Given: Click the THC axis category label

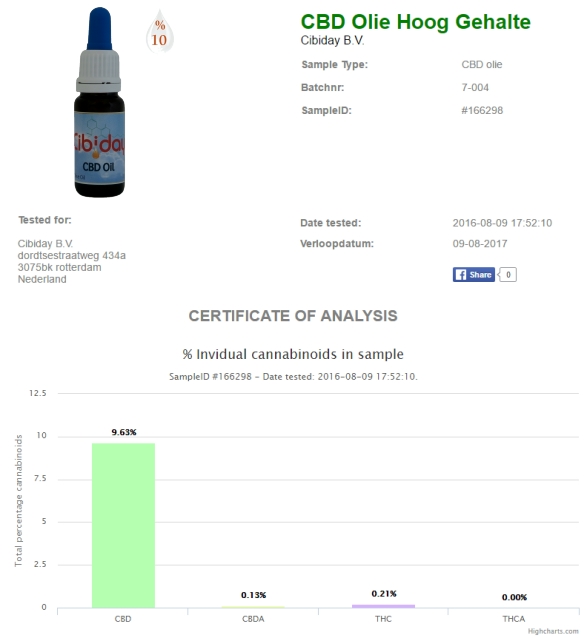Looking at the screenshot, I should [x=383, y=619].
